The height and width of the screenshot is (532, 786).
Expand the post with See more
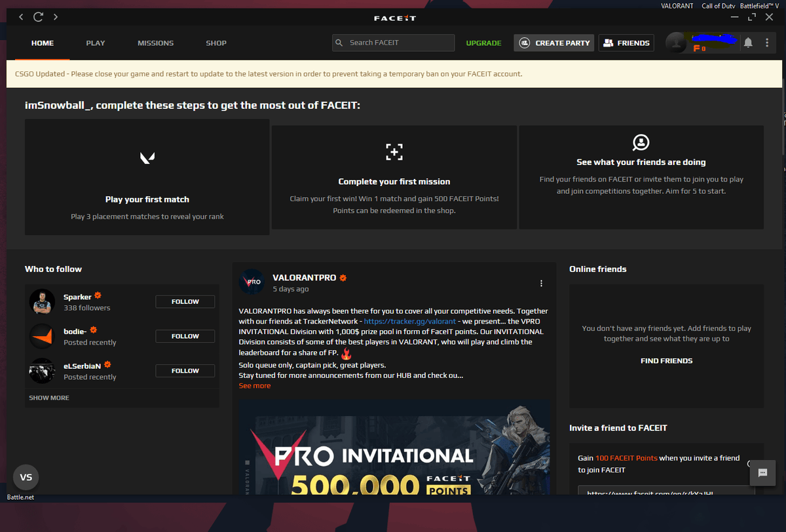255,386
